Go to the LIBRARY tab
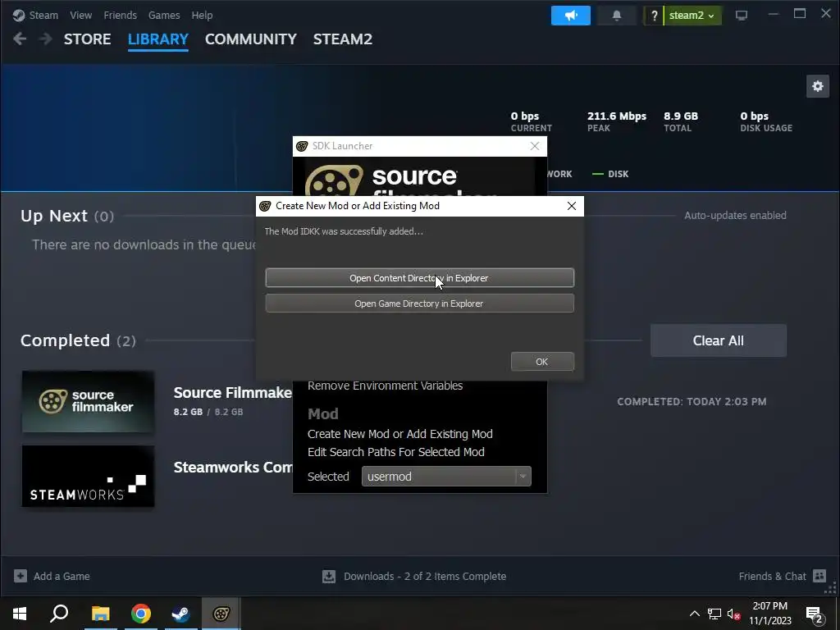The image size is (840, 630). pos(158,39)
